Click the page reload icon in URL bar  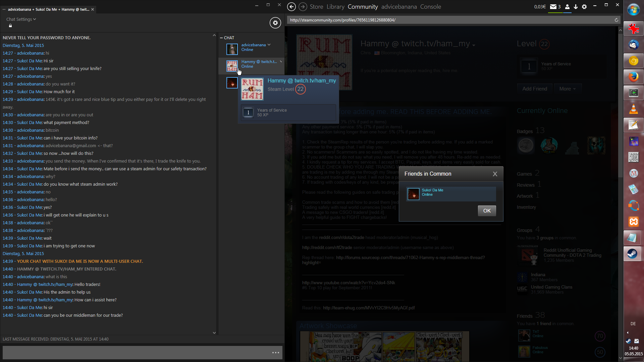point(616,20)
